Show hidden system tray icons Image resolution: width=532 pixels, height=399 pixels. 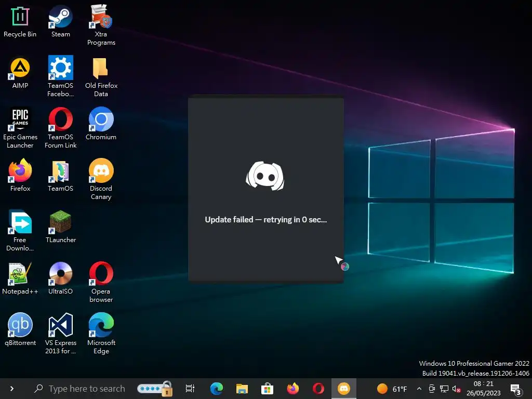[x=419, y=389]
